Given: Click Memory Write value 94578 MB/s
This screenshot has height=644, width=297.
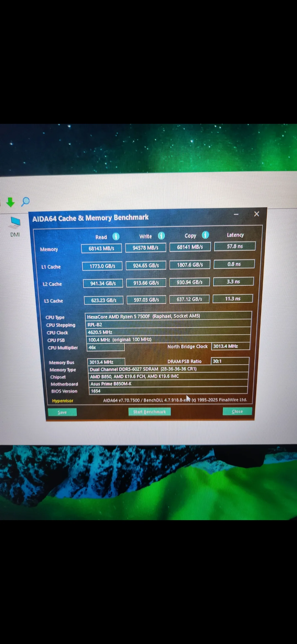Looking at the screenshot, I should (145, 247).
